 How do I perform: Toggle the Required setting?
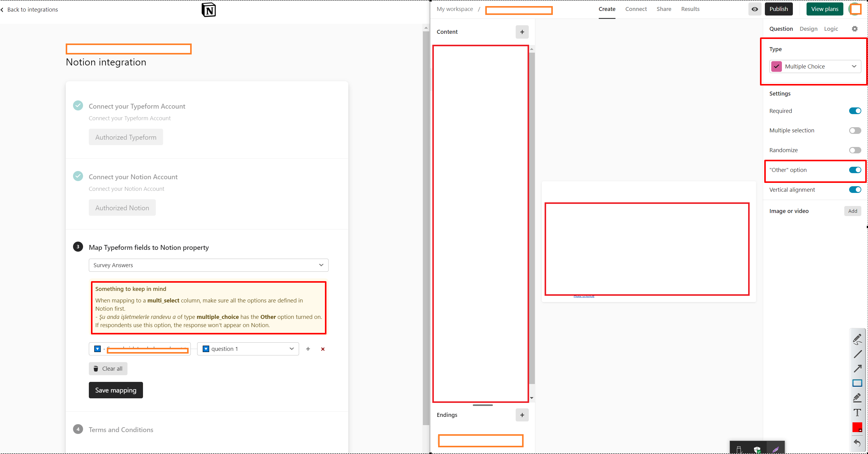855,111
